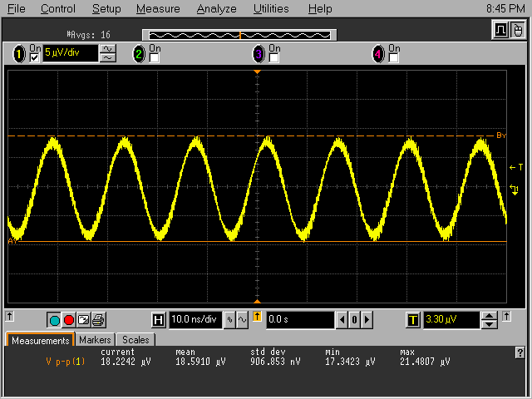The width and height of the screenshot is (532, 399).
Task: Click the channel 3 number icon
Action: tap(259, 54)
